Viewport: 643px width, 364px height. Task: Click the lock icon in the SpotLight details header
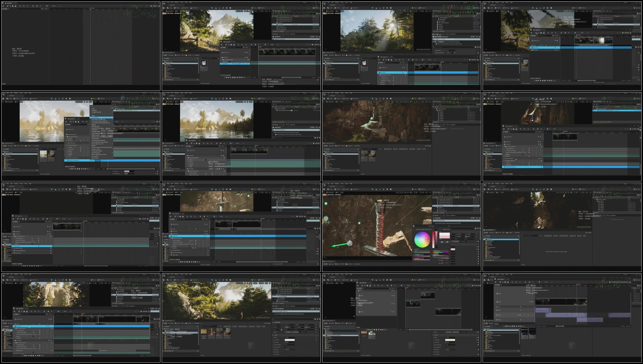point(480,218)
